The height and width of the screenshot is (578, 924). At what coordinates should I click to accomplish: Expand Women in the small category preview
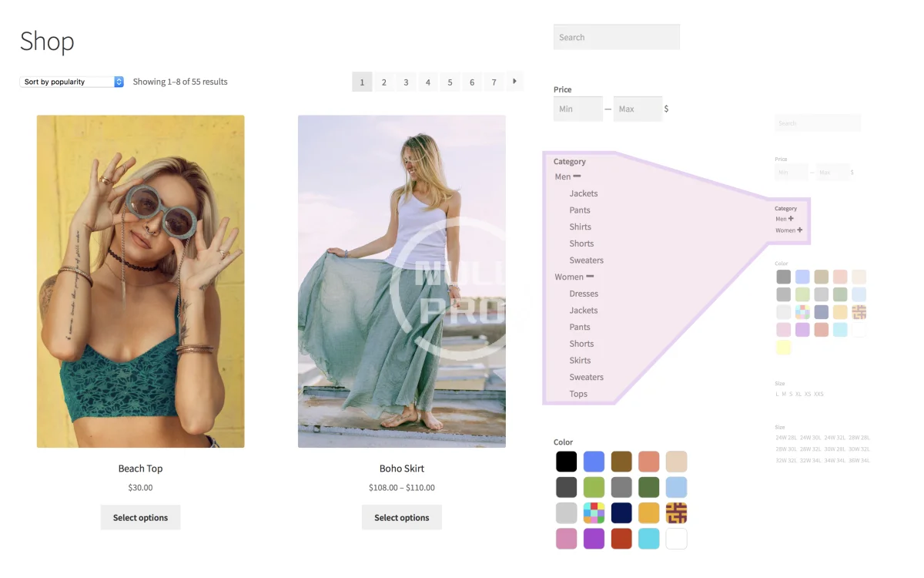[800, 230]
